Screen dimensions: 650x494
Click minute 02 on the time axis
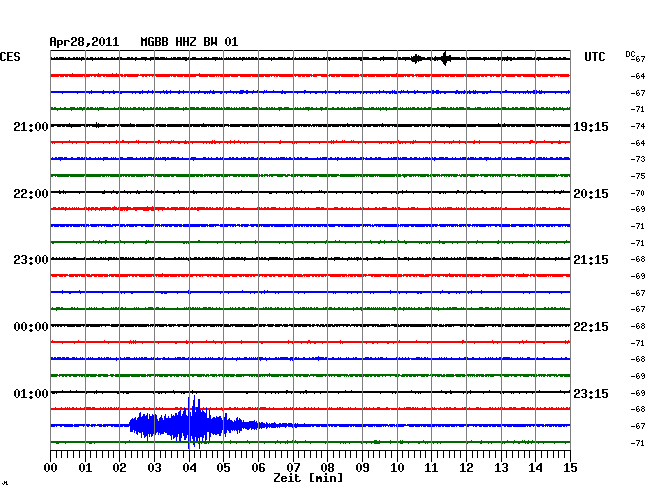tap(120, 468)
